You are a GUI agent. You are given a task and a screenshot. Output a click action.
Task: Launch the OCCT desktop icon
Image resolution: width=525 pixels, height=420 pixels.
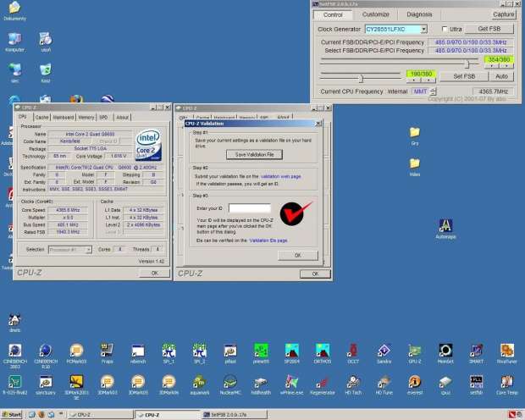point(353,351)
